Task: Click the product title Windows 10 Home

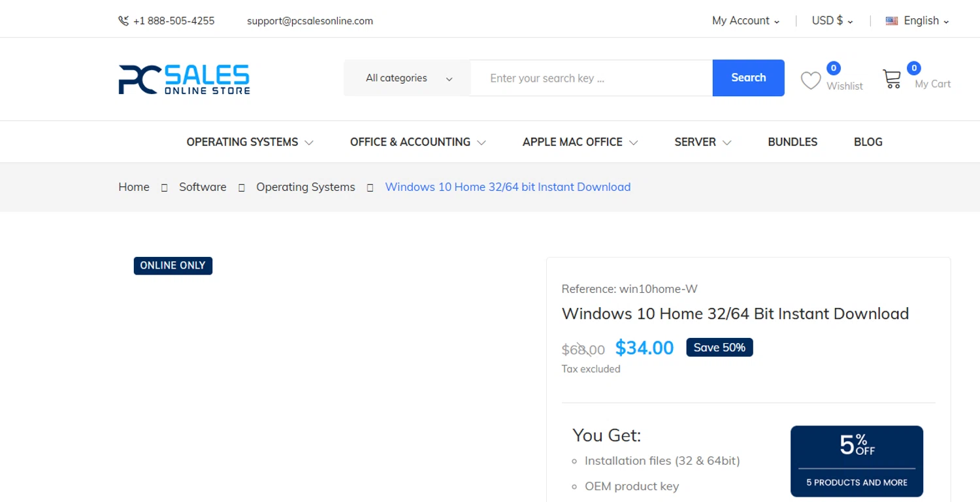Action: [735, 314]
